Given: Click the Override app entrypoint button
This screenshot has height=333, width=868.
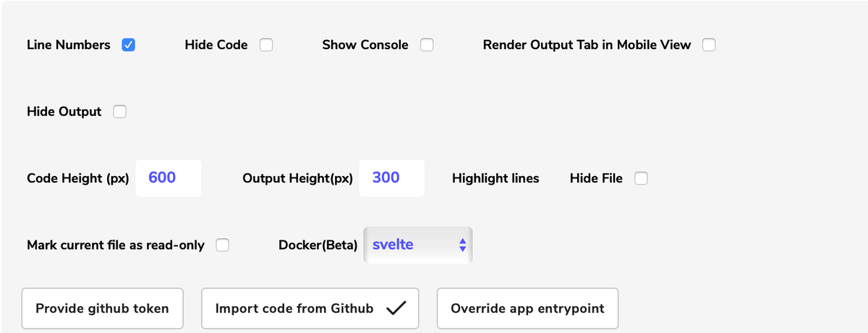Looking at the screenshot, I should (x=527, y=308).
